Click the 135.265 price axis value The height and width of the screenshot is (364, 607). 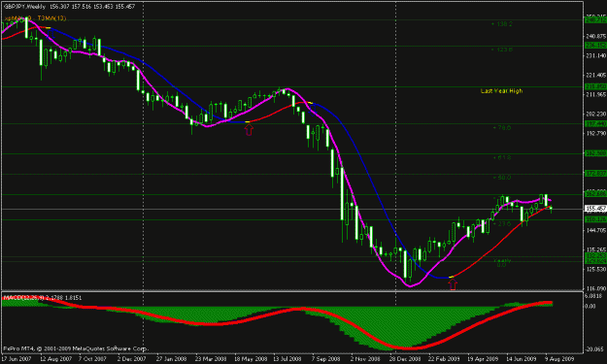(x=595, y=249)
